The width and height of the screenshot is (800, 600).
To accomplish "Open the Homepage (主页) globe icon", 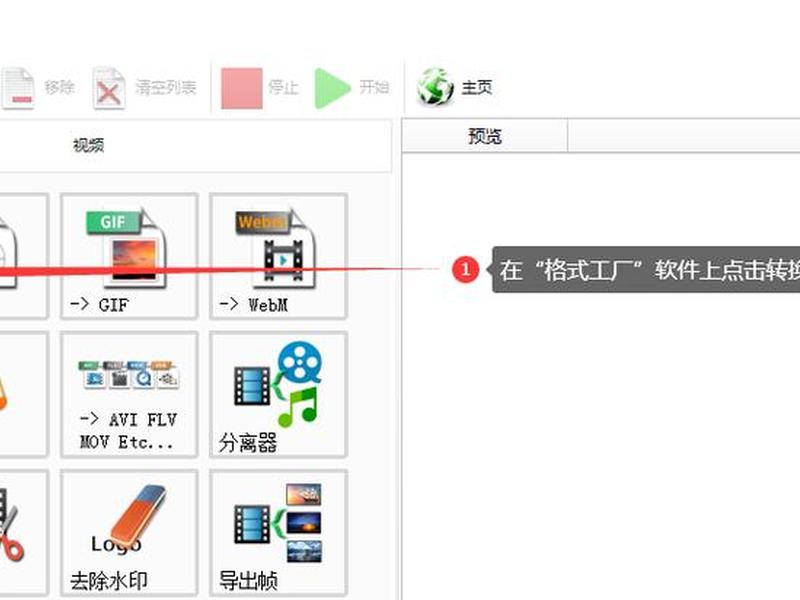I will tap(435, 87).
